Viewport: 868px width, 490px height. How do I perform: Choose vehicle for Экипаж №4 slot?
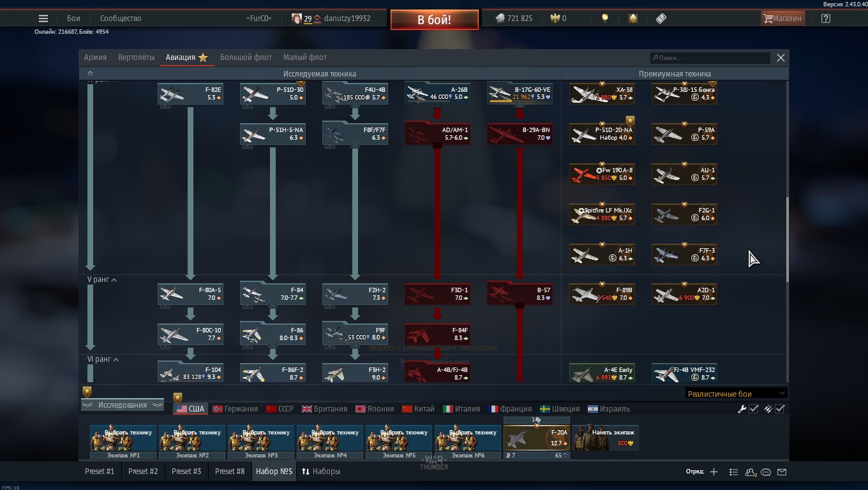point(330,438)
